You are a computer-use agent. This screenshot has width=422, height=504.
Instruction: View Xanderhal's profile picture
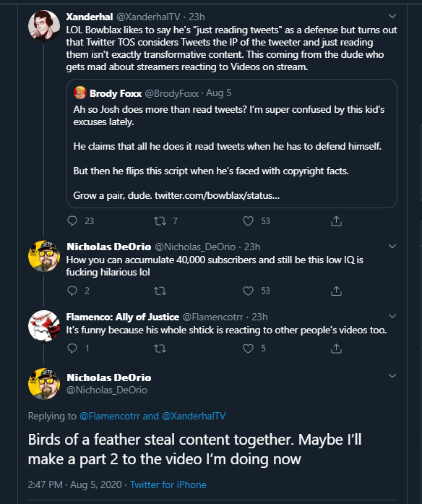(44, 26)
